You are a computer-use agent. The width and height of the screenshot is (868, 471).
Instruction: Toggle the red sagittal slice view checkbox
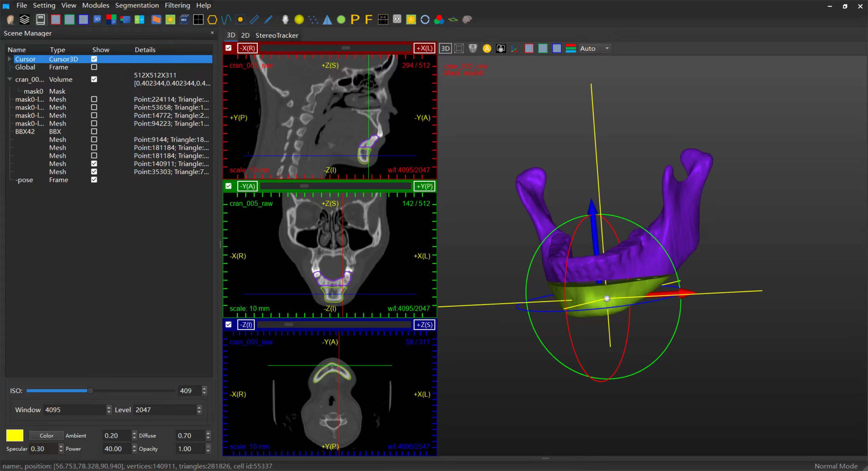click(x=229, y=48)
